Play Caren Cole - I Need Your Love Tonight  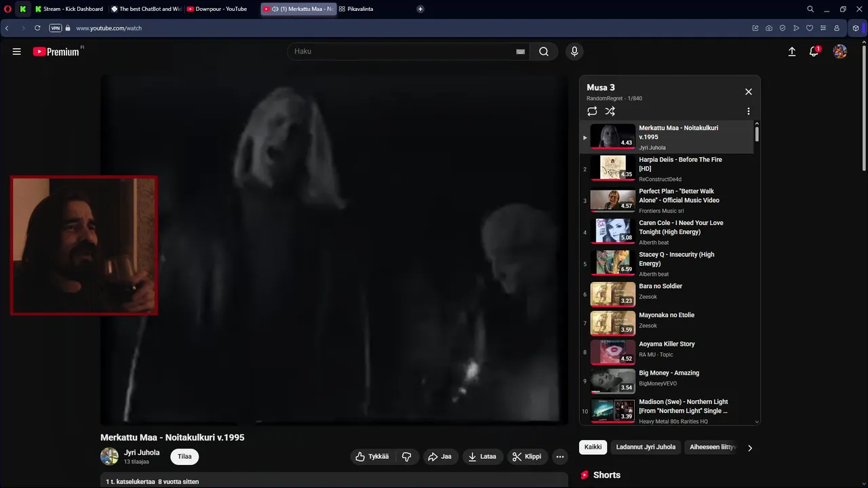click(668, 232)
